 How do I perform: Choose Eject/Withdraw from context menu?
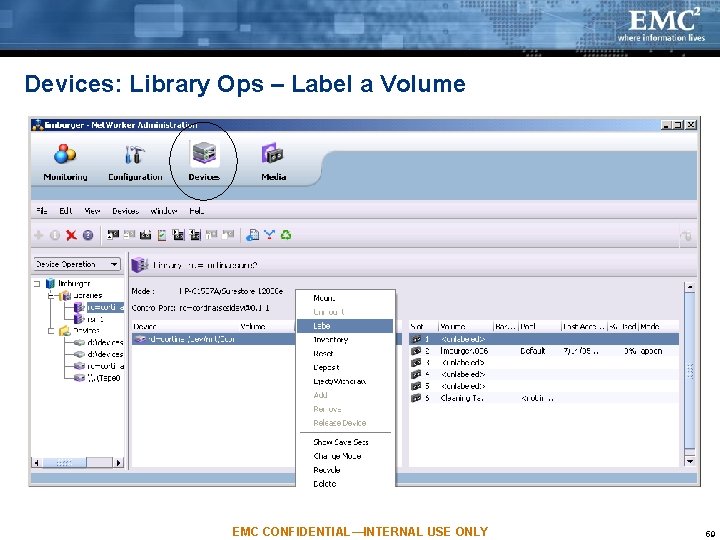tap(345, 381)
